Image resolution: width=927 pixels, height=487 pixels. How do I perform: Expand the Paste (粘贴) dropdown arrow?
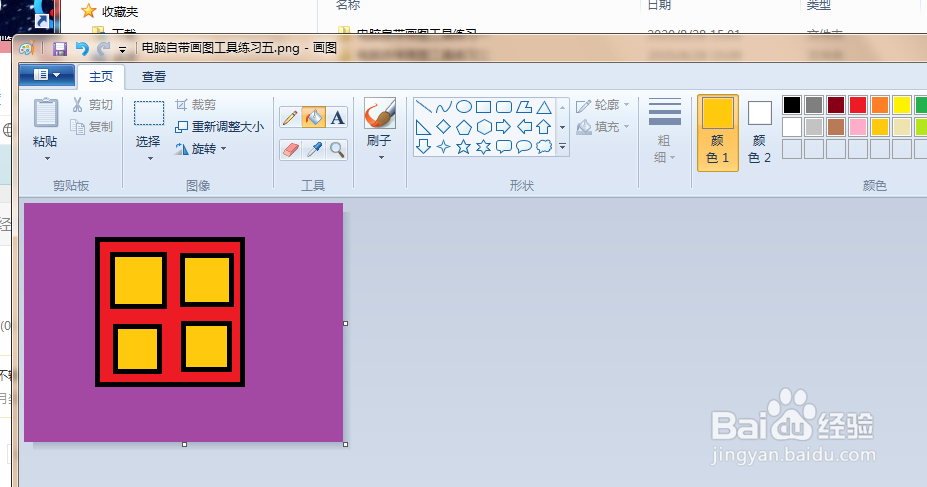pyautogui.click(x=47, y=158)
